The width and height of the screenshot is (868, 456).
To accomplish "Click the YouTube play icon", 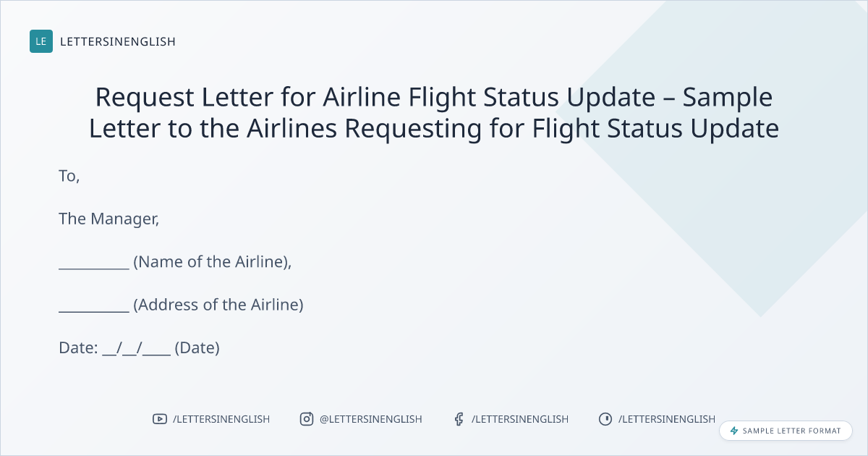I will pos(160,419).
